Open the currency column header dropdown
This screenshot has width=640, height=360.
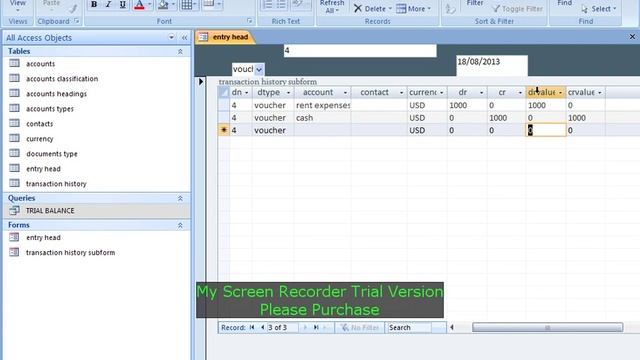click(442, 93)
